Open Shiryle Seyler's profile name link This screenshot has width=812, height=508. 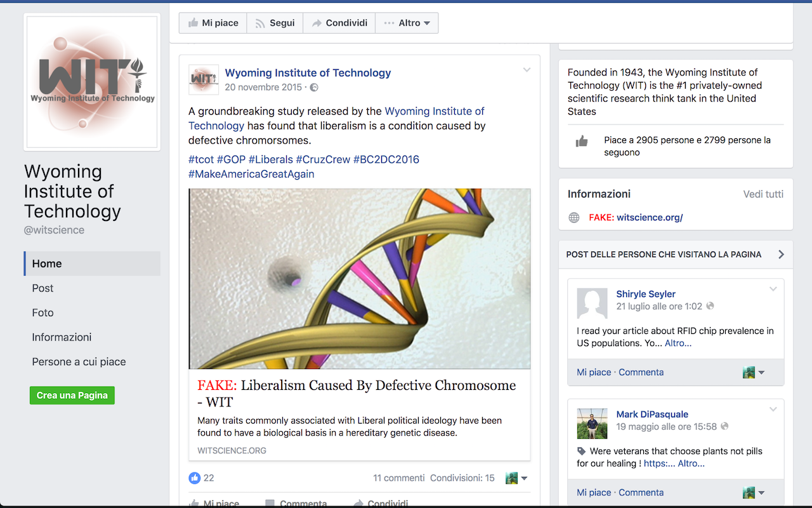click(646, 294)
